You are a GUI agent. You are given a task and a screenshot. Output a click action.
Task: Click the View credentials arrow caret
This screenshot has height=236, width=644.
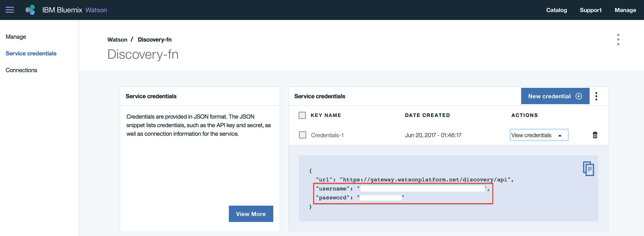pyautogui.click(x=560, y=136)
